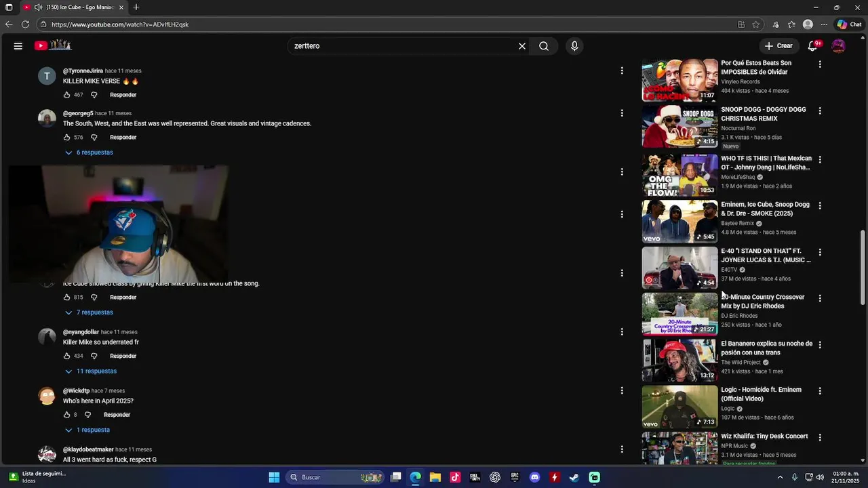Open the Edge favorites list icon
Image resolution: width=868 pixels, height=488 pixels.
click(791, 24)
